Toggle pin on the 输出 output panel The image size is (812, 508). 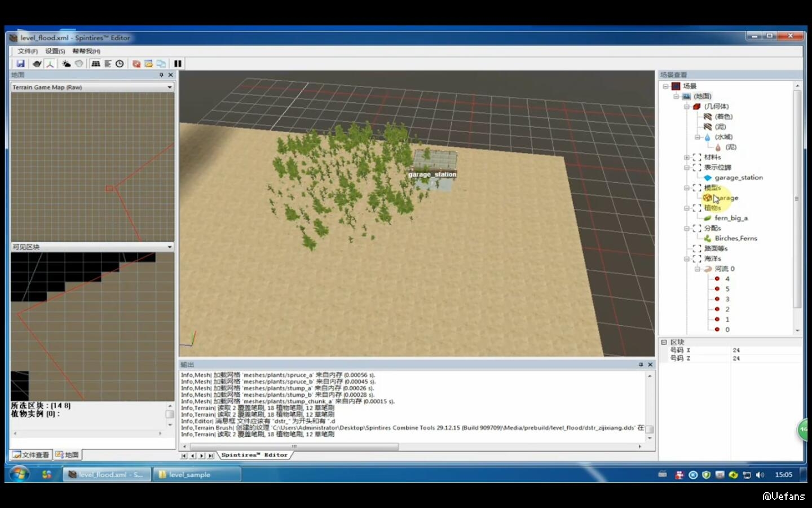tap(641, 365)
